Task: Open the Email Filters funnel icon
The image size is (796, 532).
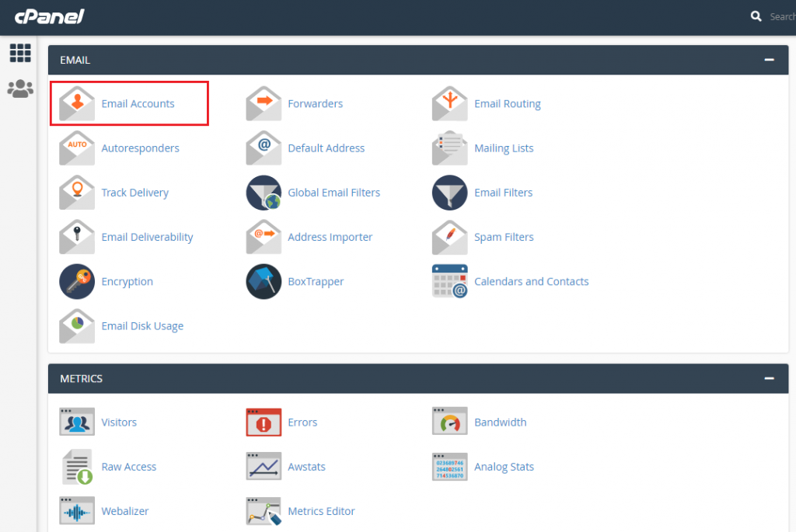Action: click(450, 193)
